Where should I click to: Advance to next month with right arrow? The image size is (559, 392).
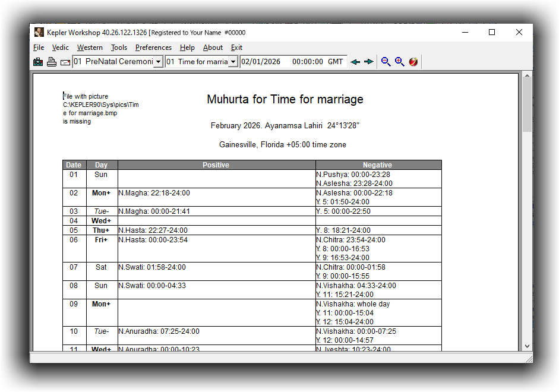click(369, 62)
